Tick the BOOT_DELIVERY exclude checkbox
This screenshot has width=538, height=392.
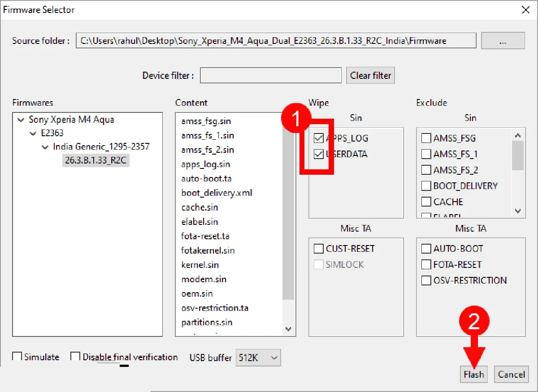(x=426, y=186)
